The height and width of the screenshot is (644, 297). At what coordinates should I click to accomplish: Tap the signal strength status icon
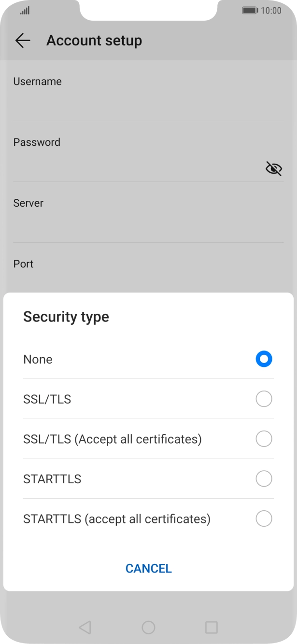click(x=25, y=11)
